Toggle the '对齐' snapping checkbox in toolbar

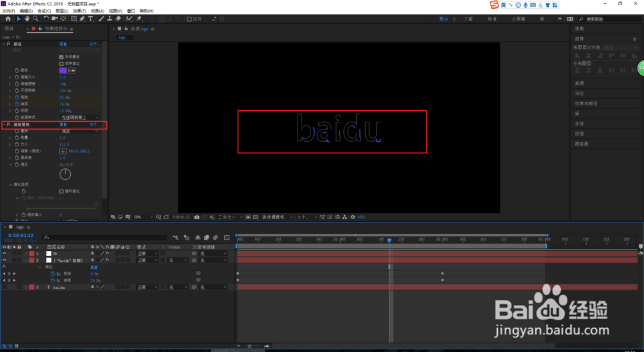(x=189, y=19)
